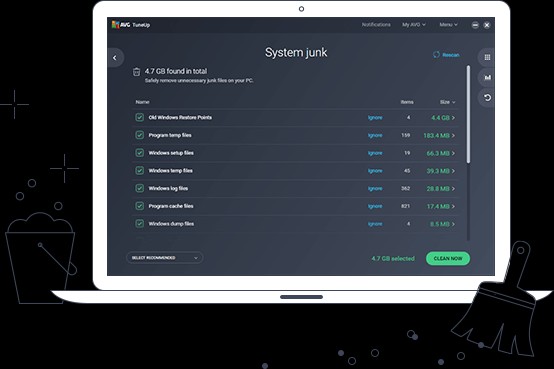Viewport: 554px width, 369px height.
Task: Uncheck Windows dump files
Action: (x=140, y=223)
